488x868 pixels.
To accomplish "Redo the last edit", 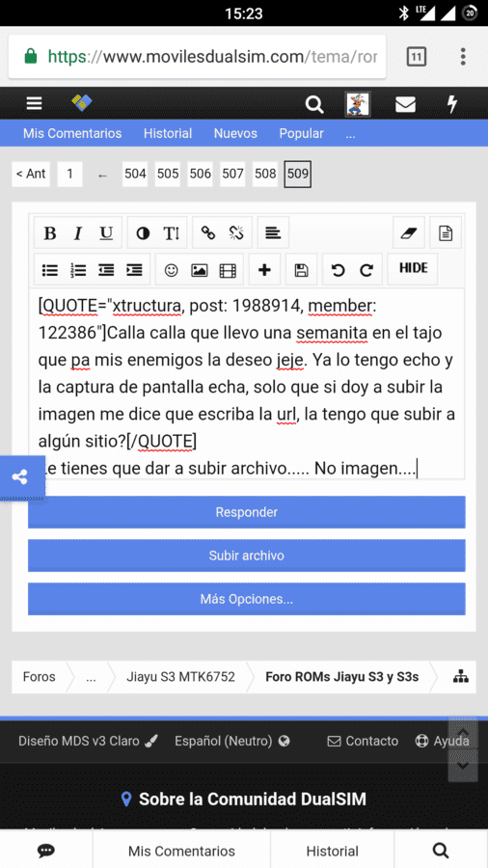I will point(366,270).
